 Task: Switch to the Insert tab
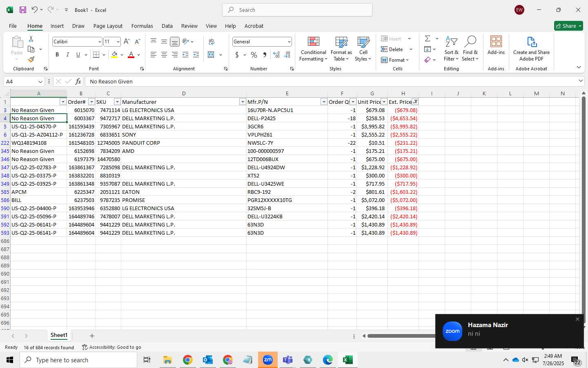(57, 26)
